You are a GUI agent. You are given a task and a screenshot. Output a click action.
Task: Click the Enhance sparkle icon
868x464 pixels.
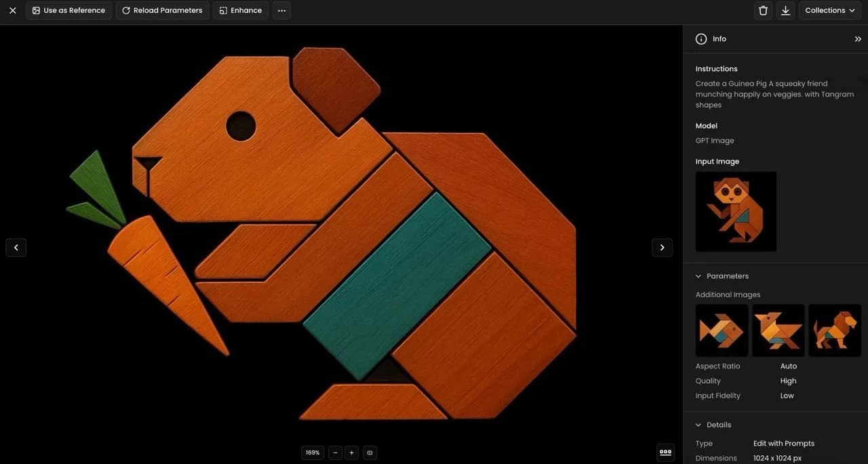[222, 10]
